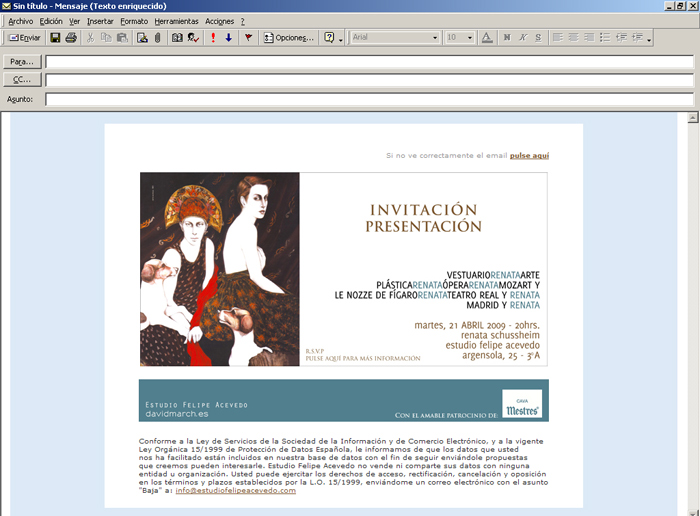Screen dimensions: 700x516
Task: Attach a file with the paperclip icon
Action: pyautogui.click(x=157, y=38)
